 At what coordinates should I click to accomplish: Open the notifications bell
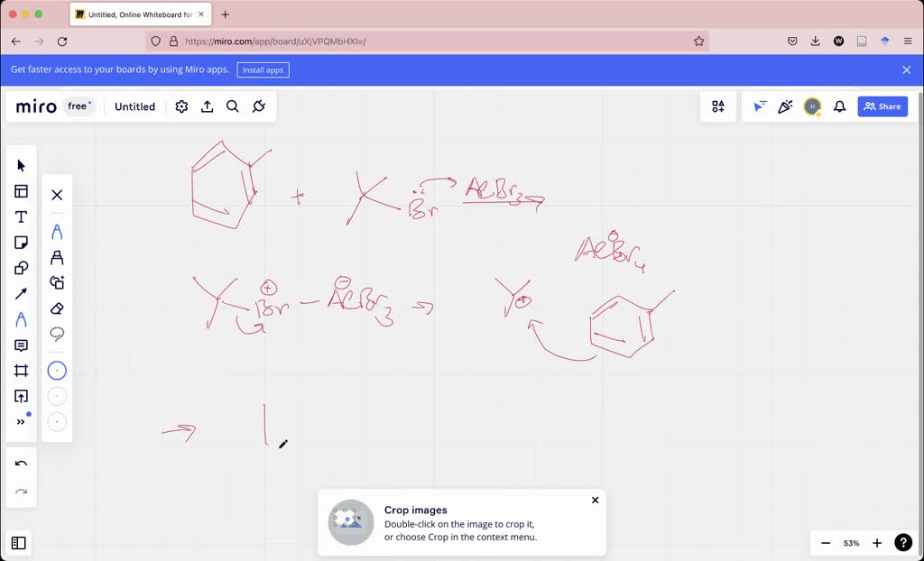839,106
